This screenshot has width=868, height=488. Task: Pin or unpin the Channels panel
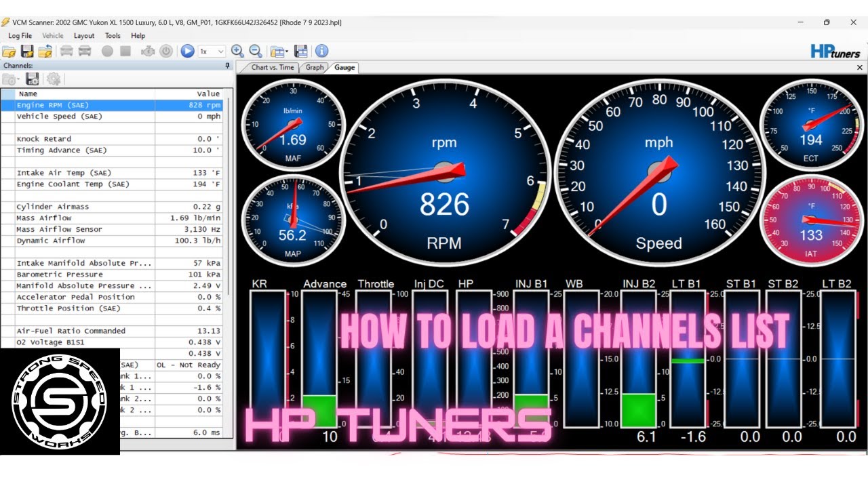(x=227, y=66)
